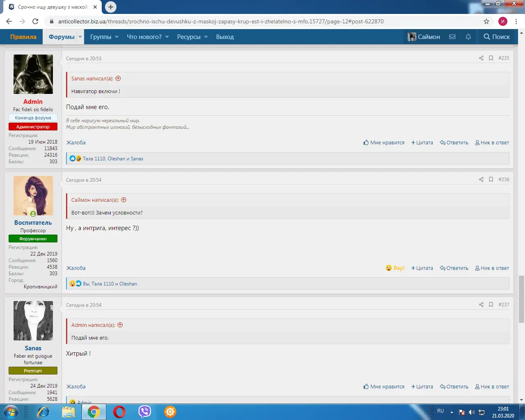Remove the 'Вау!' reaction on post #236

395,268
